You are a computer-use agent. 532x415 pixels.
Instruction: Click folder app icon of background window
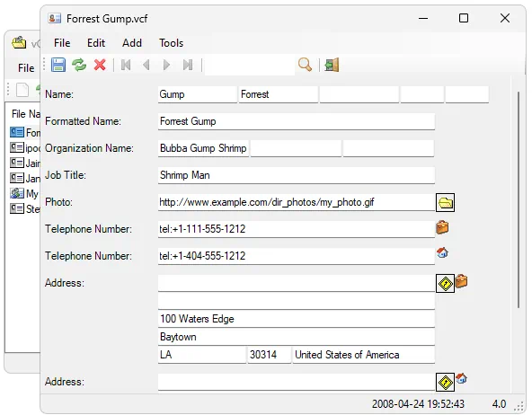19,43
